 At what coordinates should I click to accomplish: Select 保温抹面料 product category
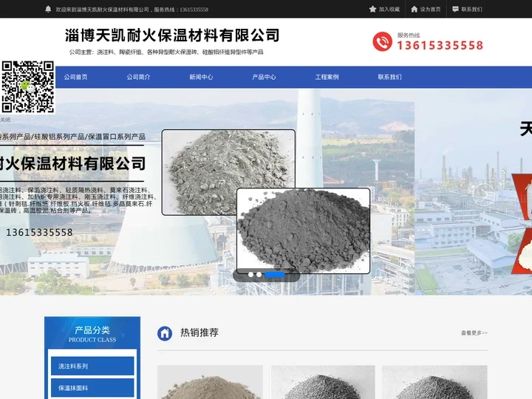pyautogui.click(x=92, y=388)
